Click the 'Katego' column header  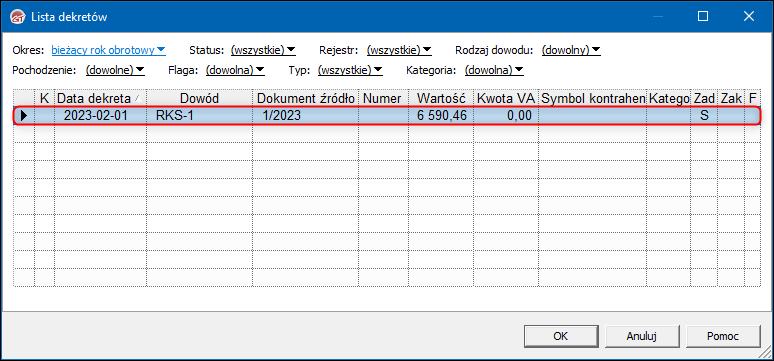tap(669, 98)
